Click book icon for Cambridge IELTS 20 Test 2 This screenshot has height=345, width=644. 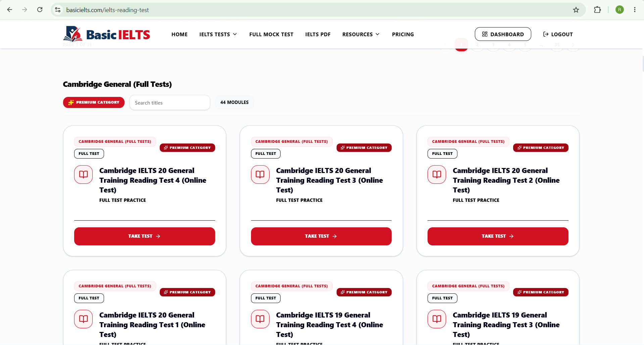coord(437,174)
